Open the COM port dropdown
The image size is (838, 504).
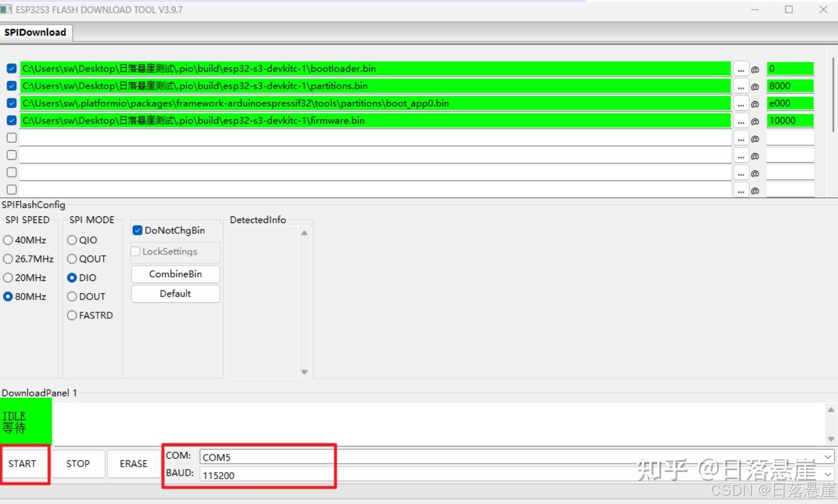[828, 456]
